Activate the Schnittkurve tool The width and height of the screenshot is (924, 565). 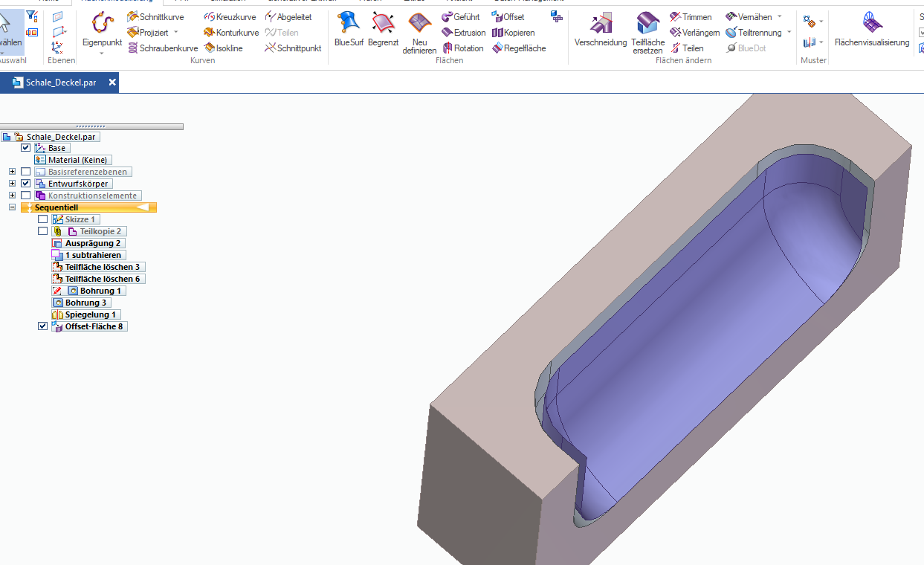point(155,17)
